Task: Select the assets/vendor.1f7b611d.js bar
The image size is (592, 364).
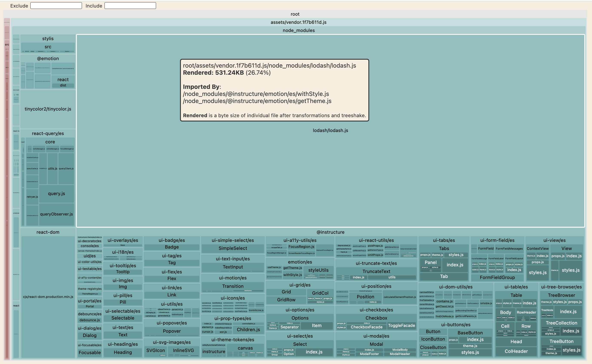Action: [x=299, y=22]
